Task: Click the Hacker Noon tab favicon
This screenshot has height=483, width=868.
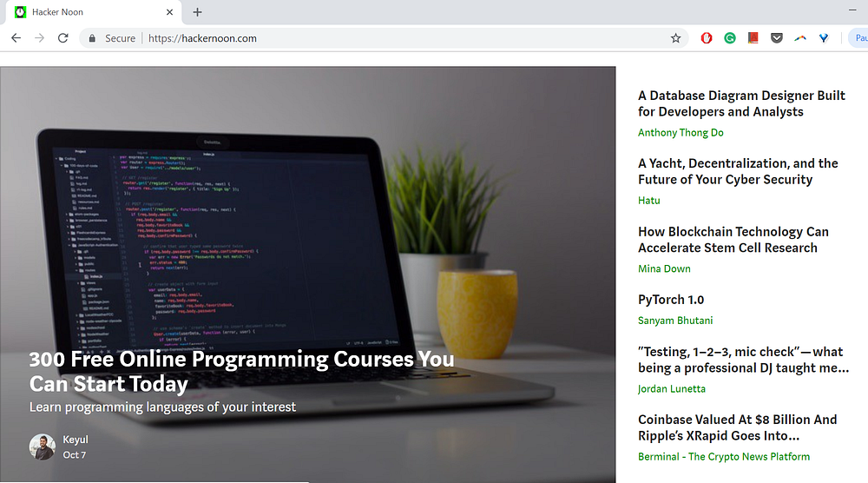Action: click(21, 12)
